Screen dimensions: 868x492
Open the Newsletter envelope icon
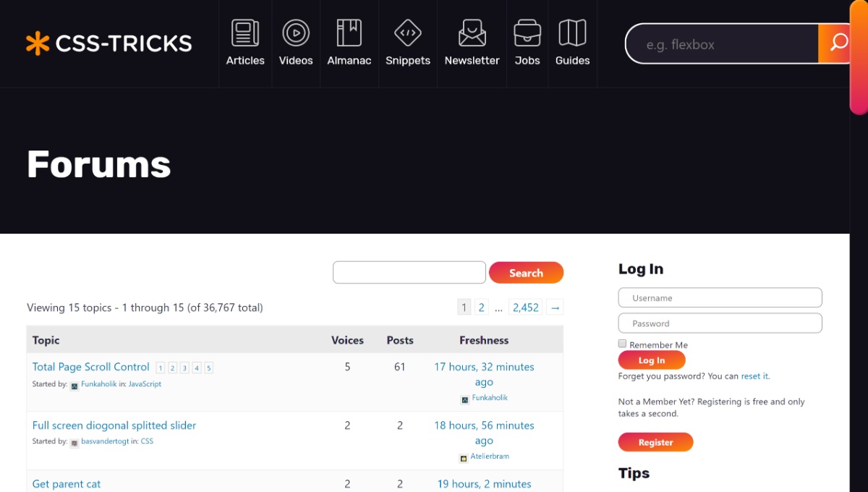(x=472, y=32)
